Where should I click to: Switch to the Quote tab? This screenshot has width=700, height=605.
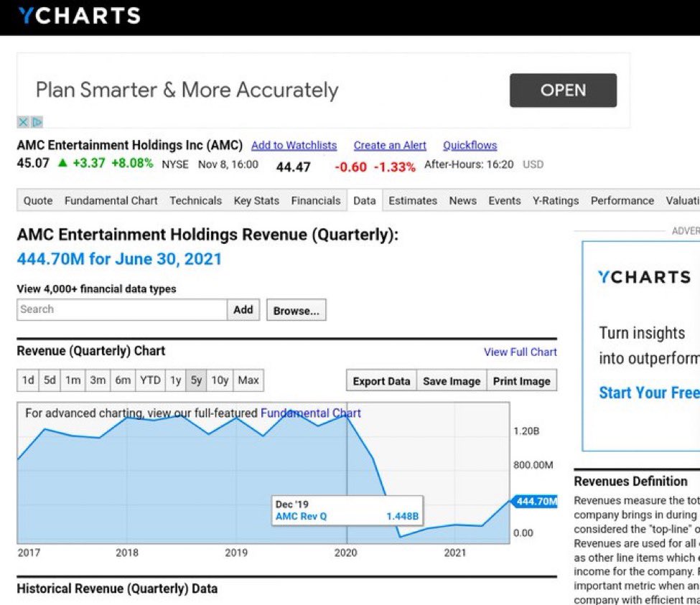pyautogui.click(x=38, y=201)
